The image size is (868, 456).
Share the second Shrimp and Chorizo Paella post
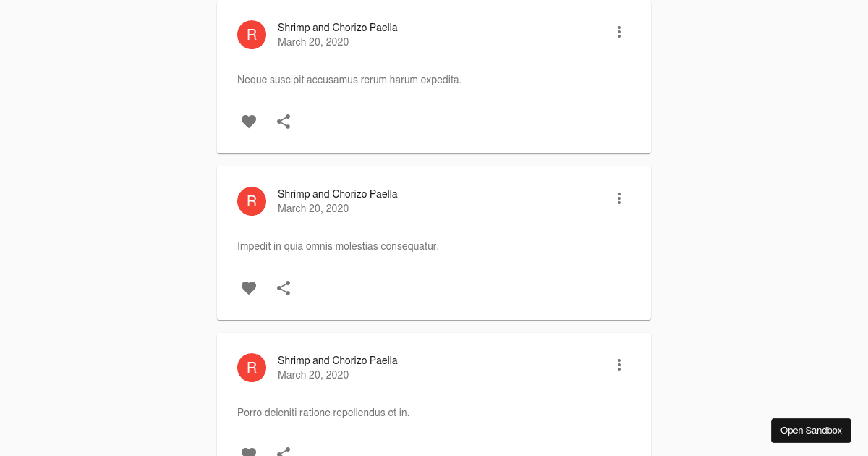tap(284, 288)
